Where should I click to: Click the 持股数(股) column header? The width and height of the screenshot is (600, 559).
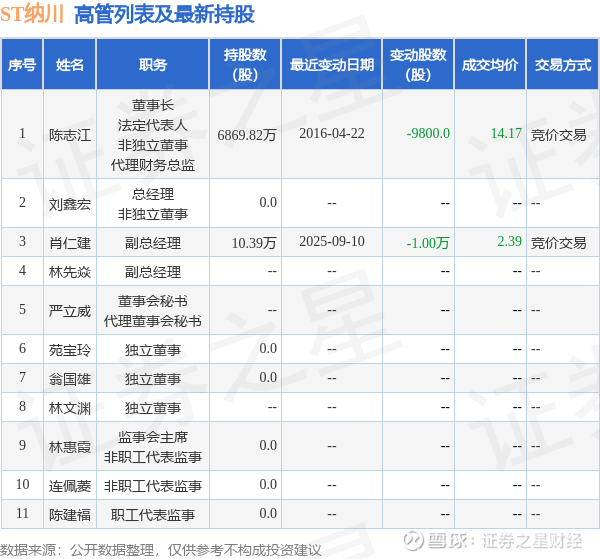coord(245,65)
